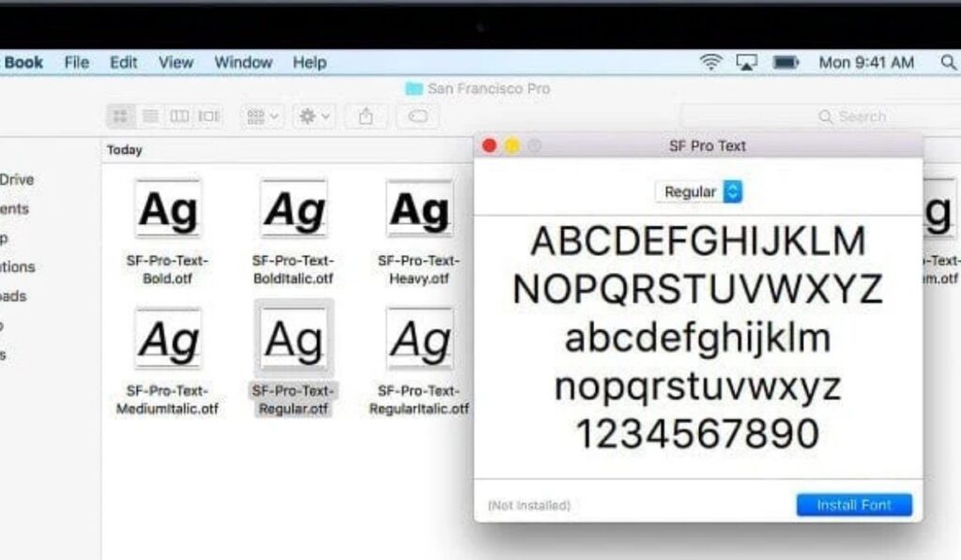The height and width of the screenshot is (560, 961).
Task: Open the Help menu
Action: [310, 63]
